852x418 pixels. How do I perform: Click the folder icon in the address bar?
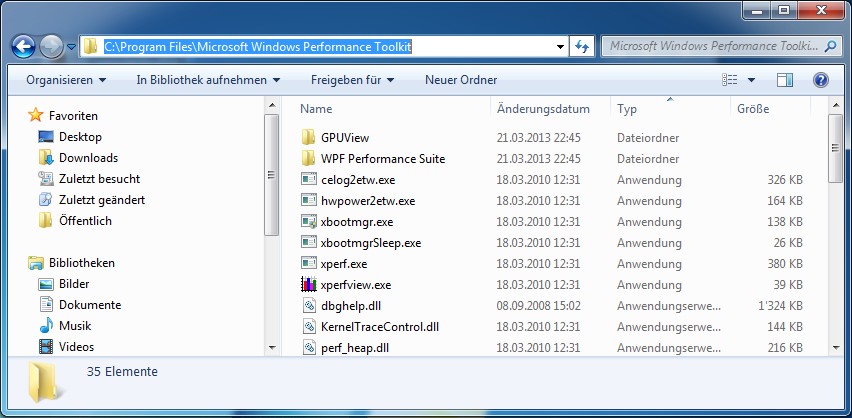(91, 47)
